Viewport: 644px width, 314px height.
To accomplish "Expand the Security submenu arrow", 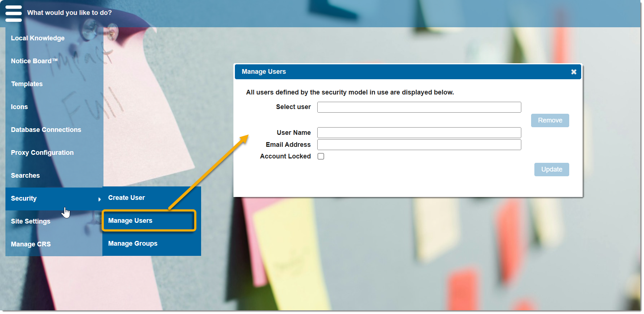I will [x=99, y=199].
